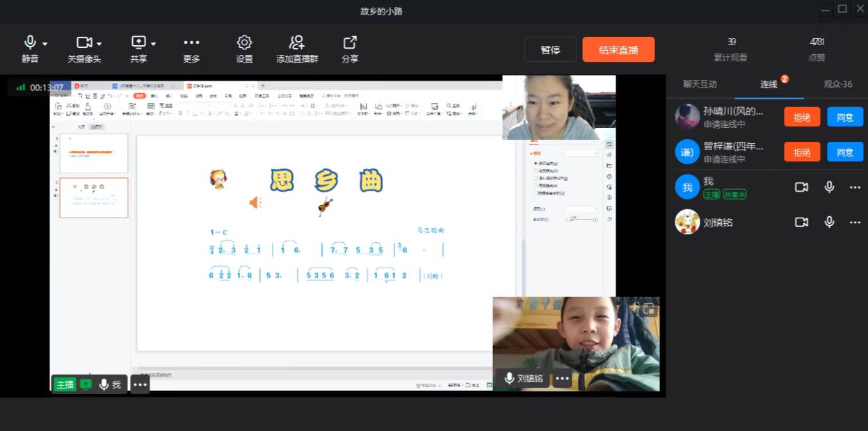
Task: Toggle microphone in the 我 participant row
Action: coord(829,187)
